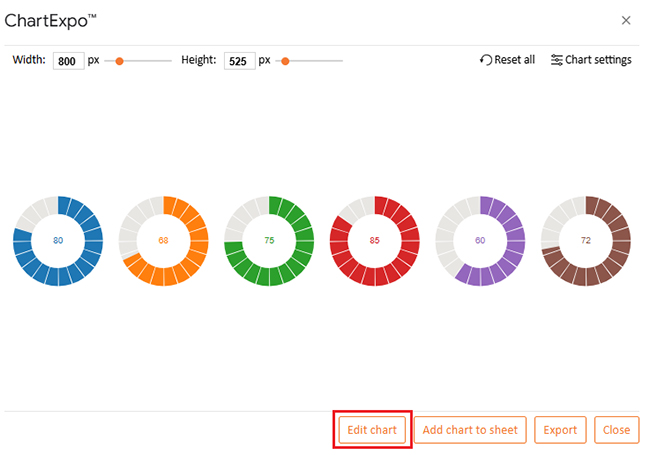650x455 pixels.
Task: Select the red donut chart showing 85
Action: 374,240
